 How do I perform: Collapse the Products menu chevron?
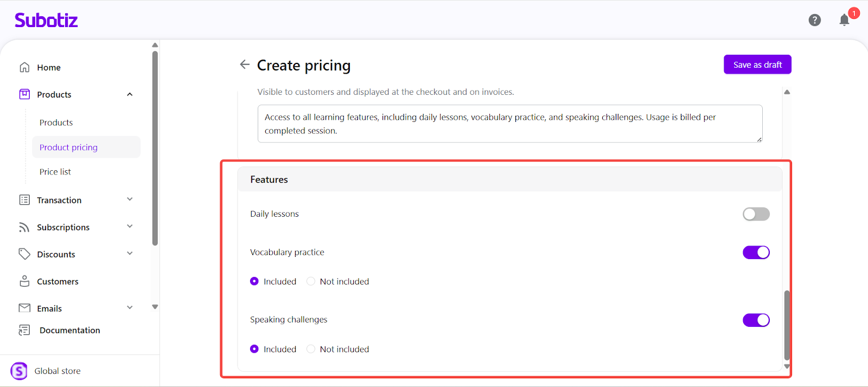[130, 94]
